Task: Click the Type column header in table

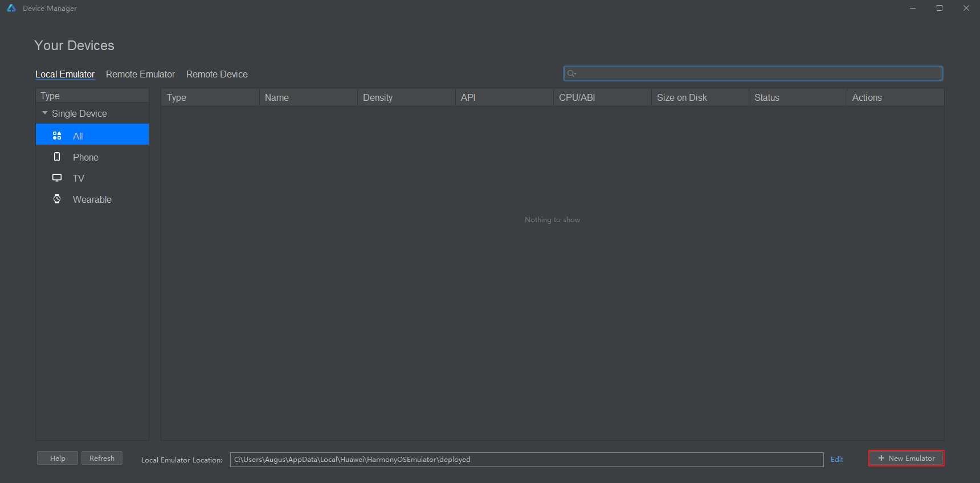Action: 210,97
